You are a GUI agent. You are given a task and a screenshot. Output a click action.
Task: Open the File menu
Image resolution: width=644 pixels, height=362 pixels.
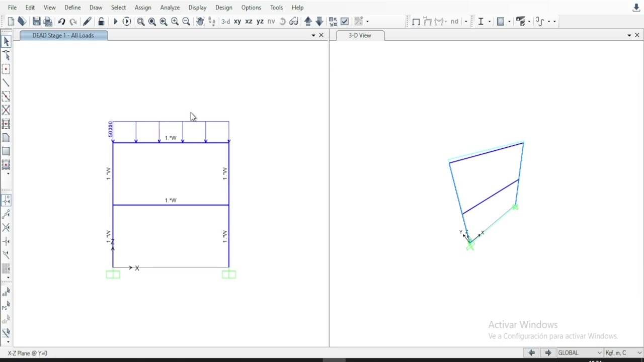click(x=12, y=8)
